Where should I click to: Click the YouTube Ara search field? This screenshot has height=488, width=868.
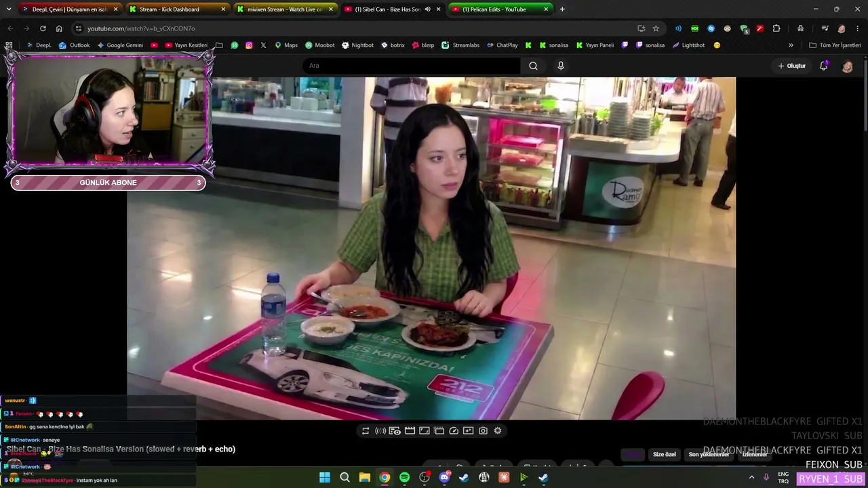(x=411, y=66)
